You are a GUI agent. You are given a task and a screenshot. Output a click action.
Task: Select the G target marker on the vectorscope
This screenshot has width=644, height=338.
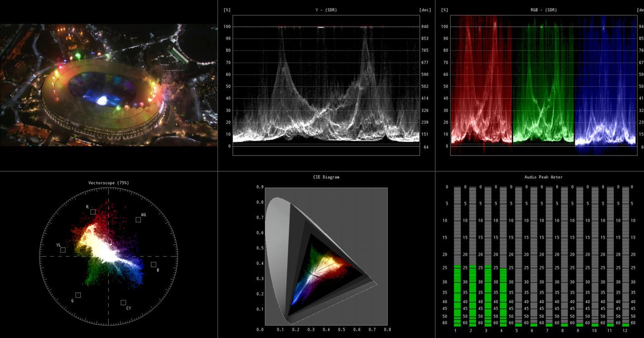click(77, 295)
